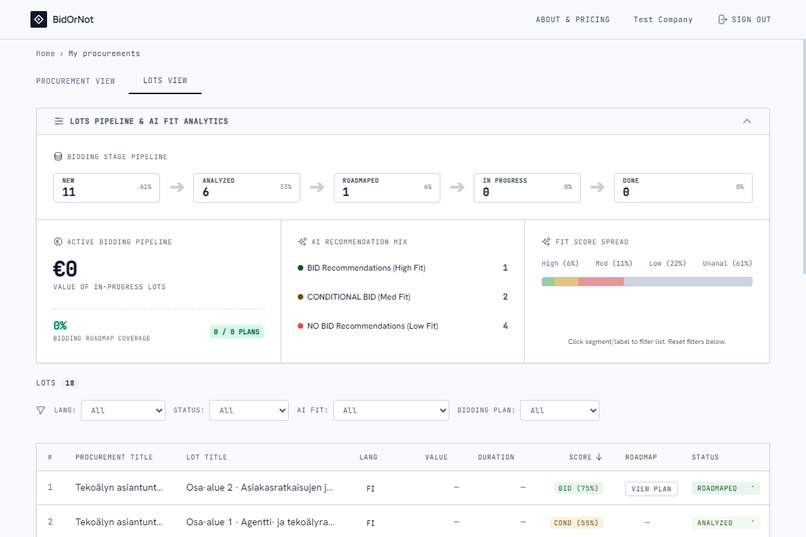The width and height of the screenshot is (806, 537).
Task: Click the green dot for BID Recommendations
Action: coord(300,268)
